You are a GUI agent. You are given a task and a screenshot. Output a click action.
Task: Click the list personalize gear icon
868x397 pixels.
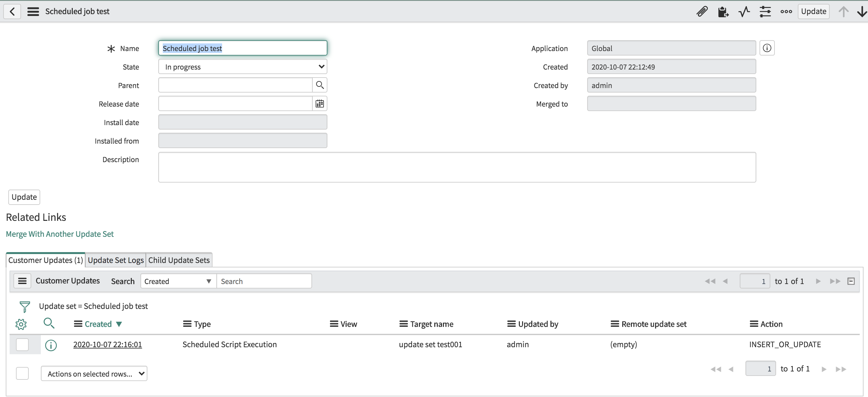pos(21,324)
